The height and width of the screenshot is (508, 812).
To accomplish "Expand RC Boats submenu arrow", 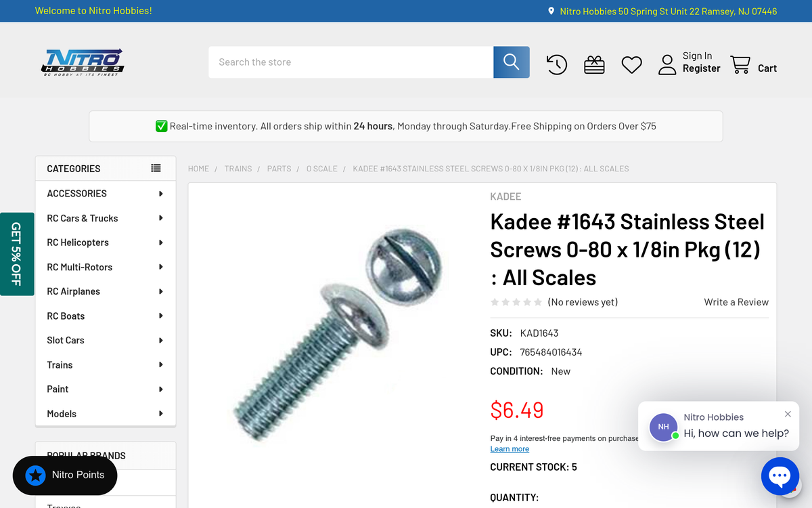I will tap(161, 316).
